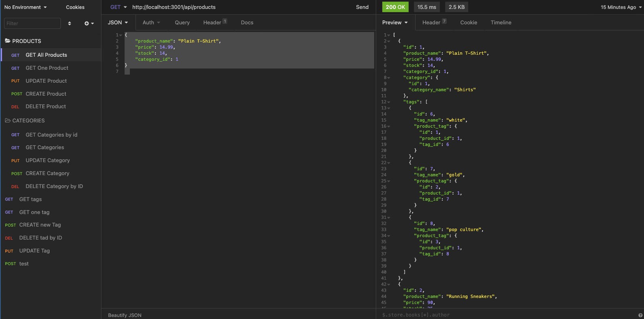
Task: Click the help icon at bottom right
Action: 640,315
